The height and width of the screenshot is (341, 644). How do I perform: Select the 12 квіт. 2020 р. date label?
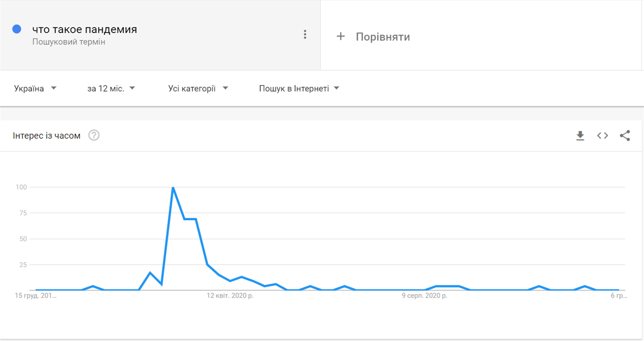click(x=230, y=296)
